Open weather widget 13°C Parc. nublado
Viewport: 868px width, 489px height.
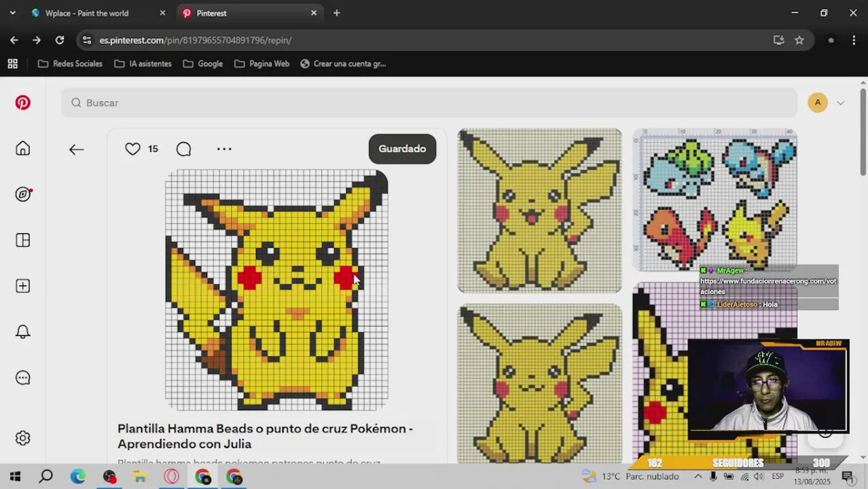tap(630, 477)
